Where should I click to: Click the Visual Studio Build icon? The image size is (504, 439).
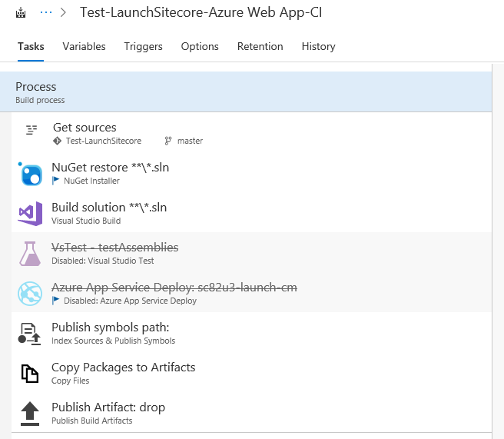click(x=30, y=214)
